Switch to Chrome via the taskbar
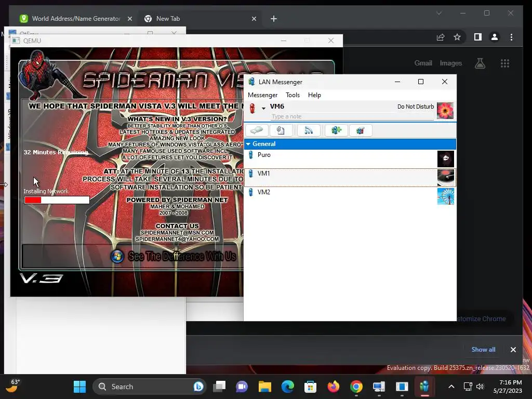The image size is (532, 399). 356,387
